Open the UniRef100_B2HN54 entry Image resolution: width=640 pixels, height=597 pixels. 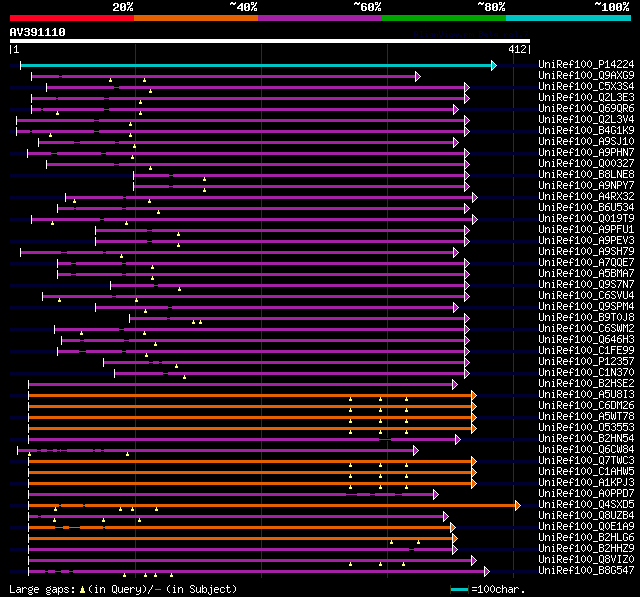click(586, 439)
